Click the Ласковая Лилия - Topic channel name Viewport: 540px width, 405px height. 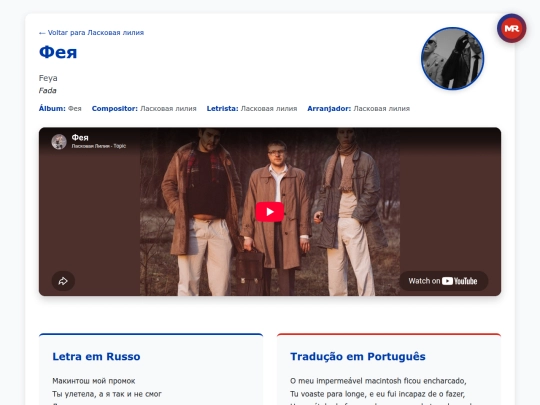pos(99,146)
